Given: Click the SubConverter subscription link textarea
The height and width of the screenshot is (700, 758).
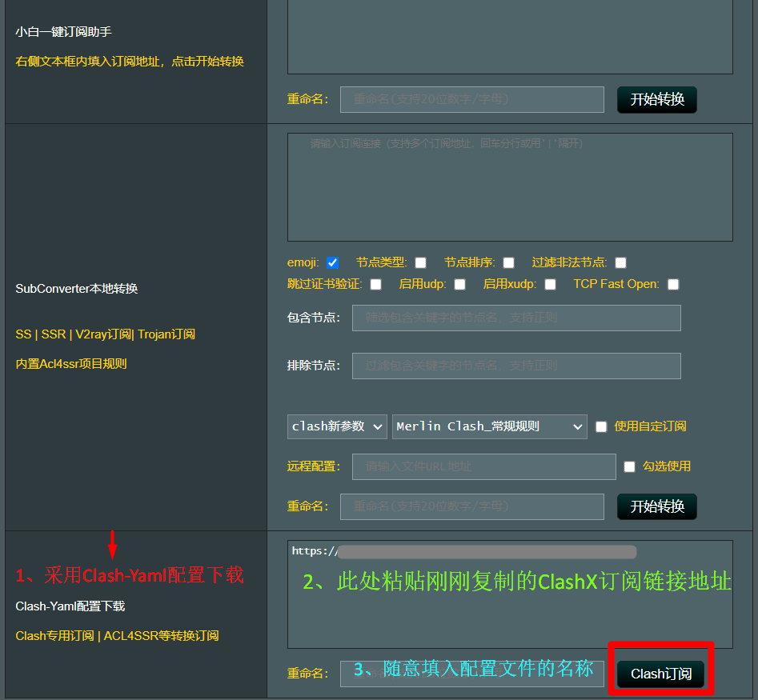Looking at the screenshot, I should (510, 187).
